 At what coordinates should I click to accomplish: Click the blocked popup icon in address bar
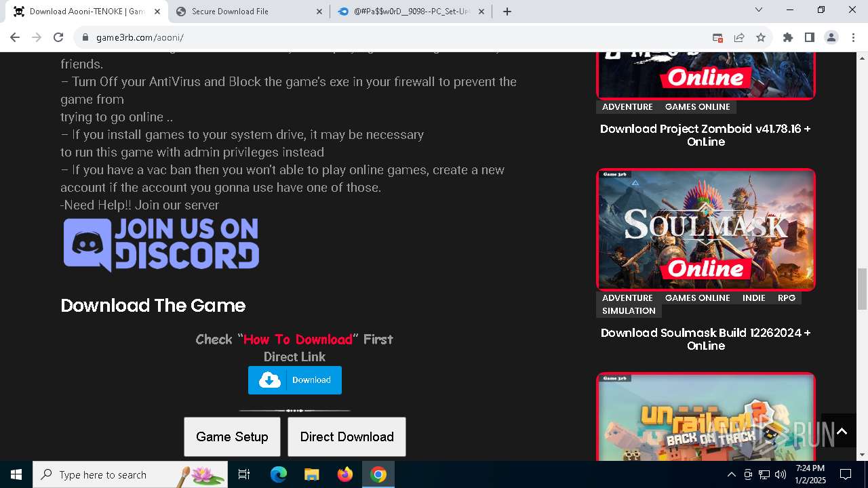click(x=717, y=37)
